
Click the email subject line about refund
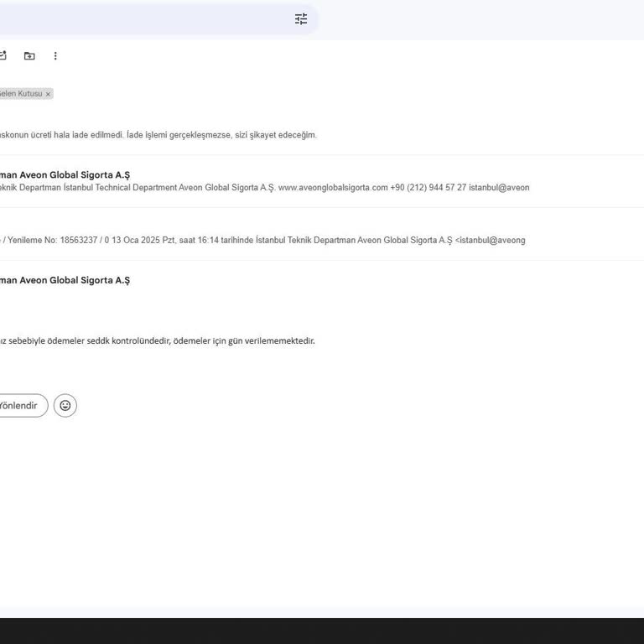tap(158, 135)
